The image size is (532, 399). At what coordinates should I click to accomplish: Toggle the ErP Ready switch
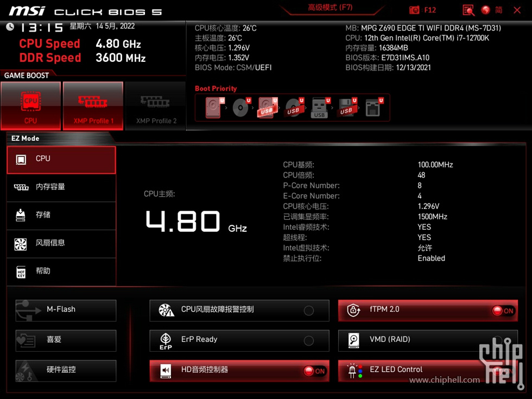(x=239, y=340)
